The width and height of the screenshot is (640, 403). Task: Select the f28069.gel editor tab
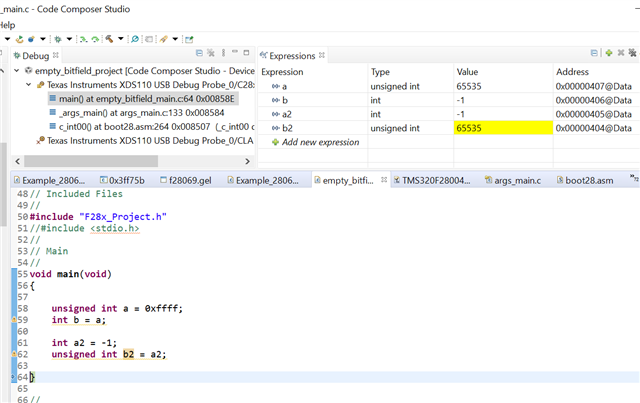click(190, 180)
